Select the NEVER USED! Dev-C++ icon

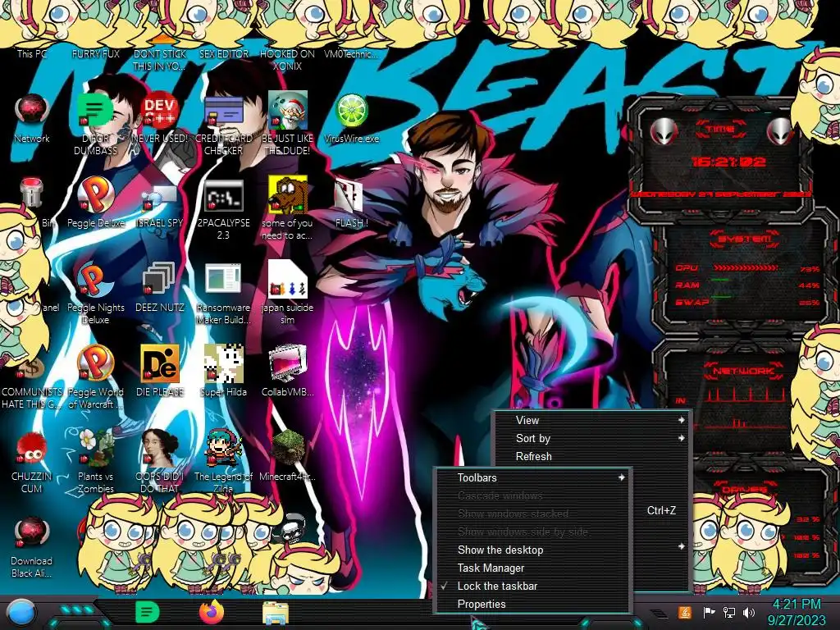pos(160,111)
